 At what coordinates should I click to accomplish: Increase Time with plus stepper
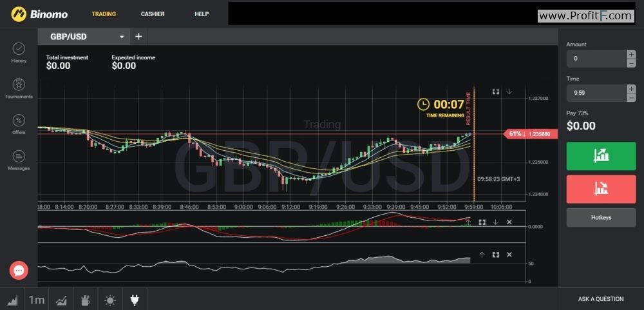[631, 88]
